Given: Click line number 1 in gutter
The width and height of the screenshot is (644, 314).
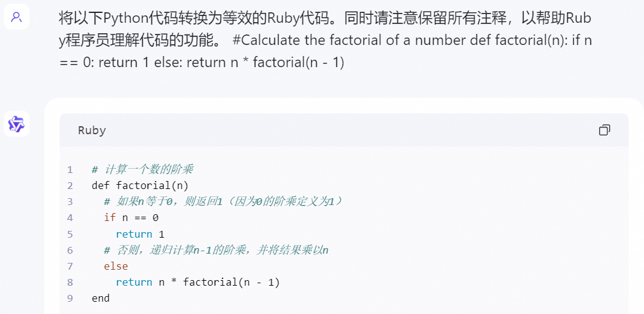Looking at the screenshot, I should [x=70, y=169].
